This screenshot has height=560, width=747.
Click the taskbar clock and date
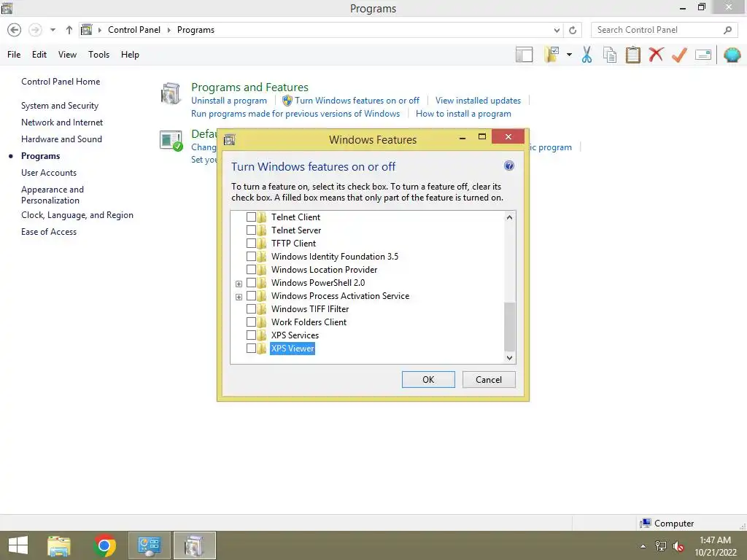click(x=715, y=546)
